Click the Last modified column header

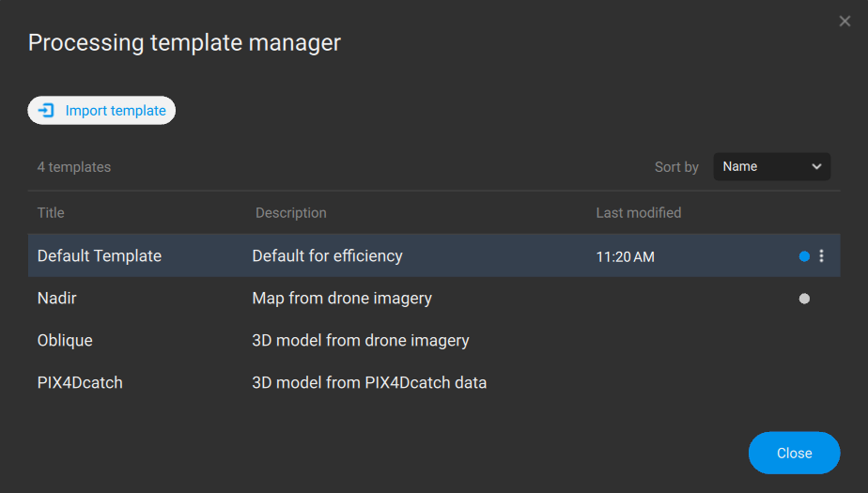coord(638,213)
